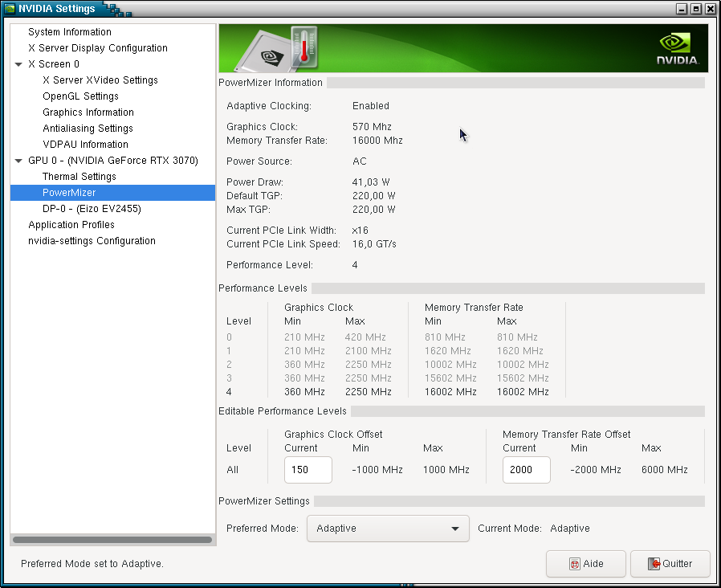Open nvidia-settings Configuration page
This screenshot has height=588, width=721.
(x=92, y=241)
